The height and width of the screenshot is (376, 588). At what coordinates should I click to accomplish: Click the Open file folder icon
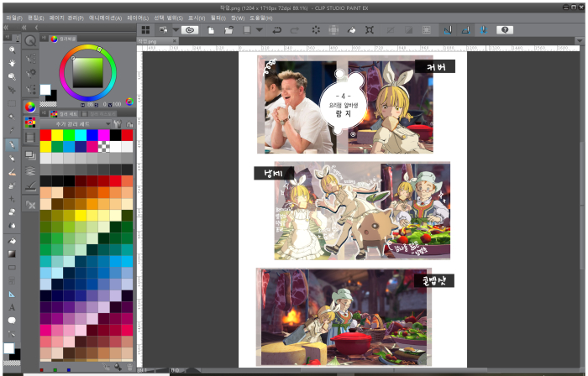[x=228, y=29]
